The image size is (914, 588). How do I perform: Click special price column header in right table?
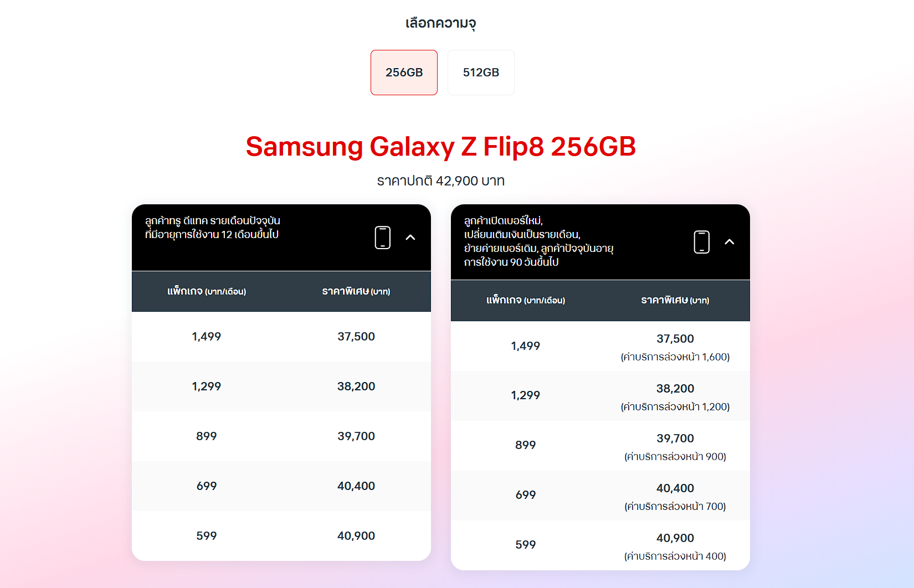click(x=675, y=301)
